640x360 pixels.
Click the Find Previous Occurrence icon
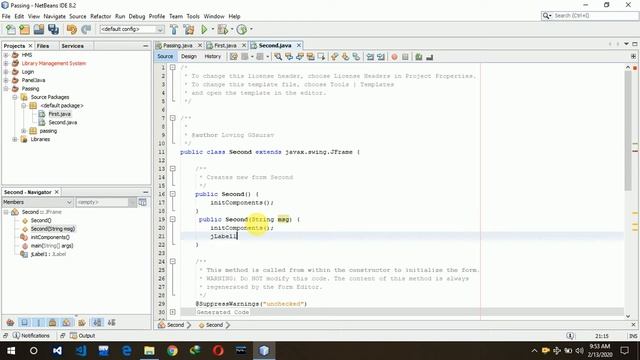tap(289, 57)
